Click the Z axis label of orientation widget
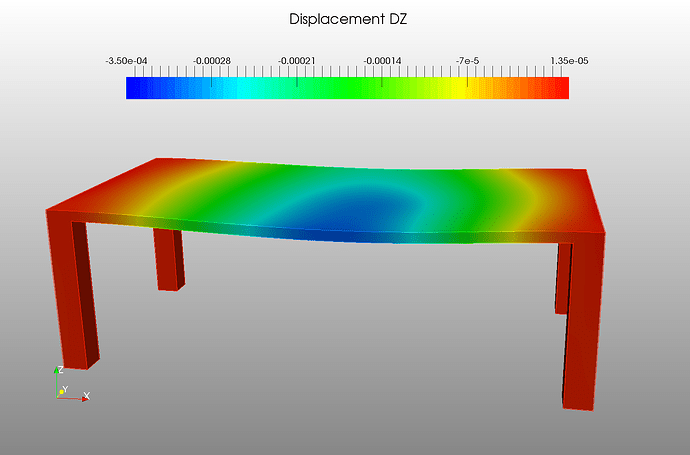The image size is (690, 455). tap(61, 370)
